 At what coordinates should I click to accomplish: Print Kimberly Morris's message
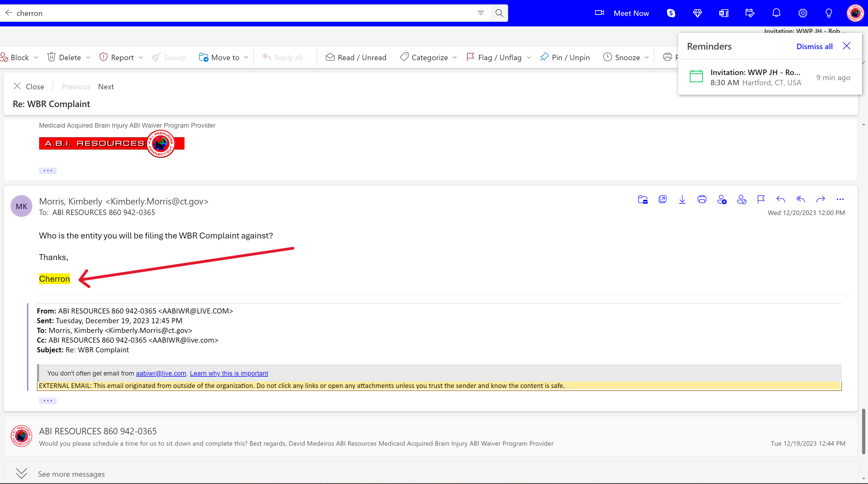702,199
